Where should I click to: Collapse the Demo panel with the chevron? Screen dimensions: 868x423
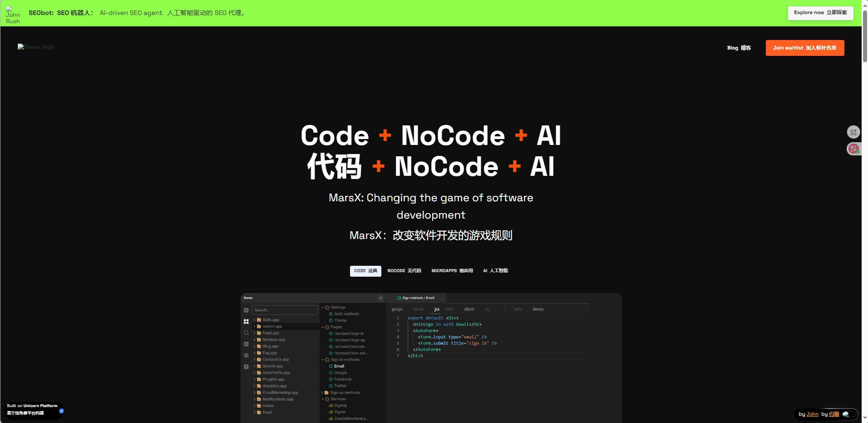(380, 298)
